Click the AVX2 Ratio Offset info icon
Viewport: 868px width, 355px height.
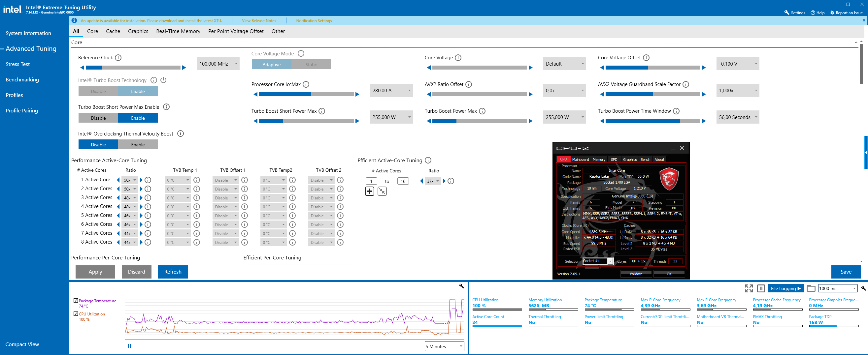pyautogui.click(x=468, y=84)
